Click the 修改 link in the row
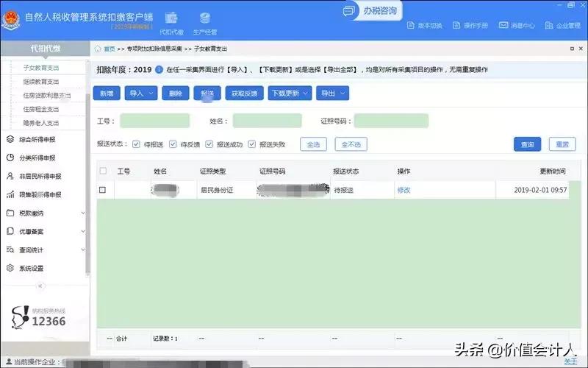This screenshot has height=368, width=588. [x=404, y=190]
